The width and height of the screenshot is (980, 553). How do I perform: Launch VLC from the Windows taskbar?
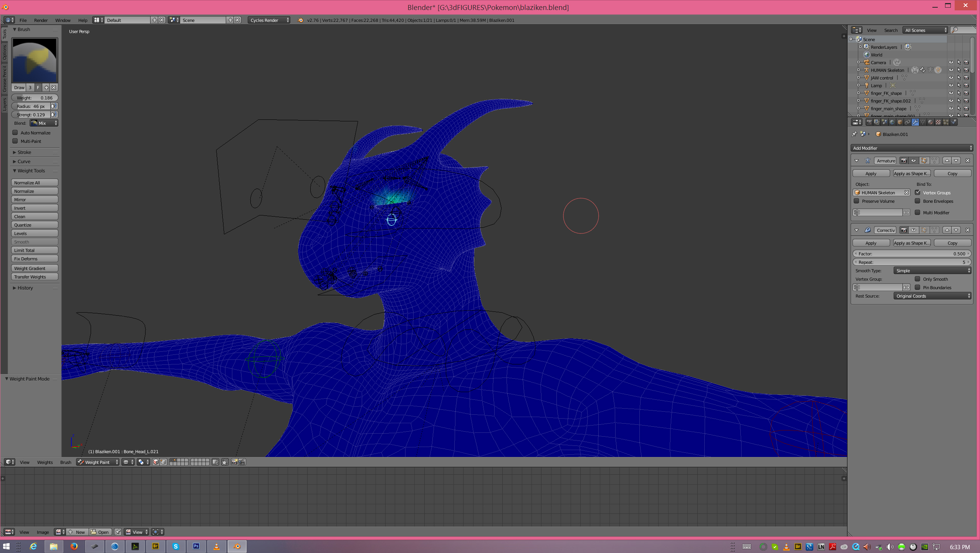click(x=217, y=546)
